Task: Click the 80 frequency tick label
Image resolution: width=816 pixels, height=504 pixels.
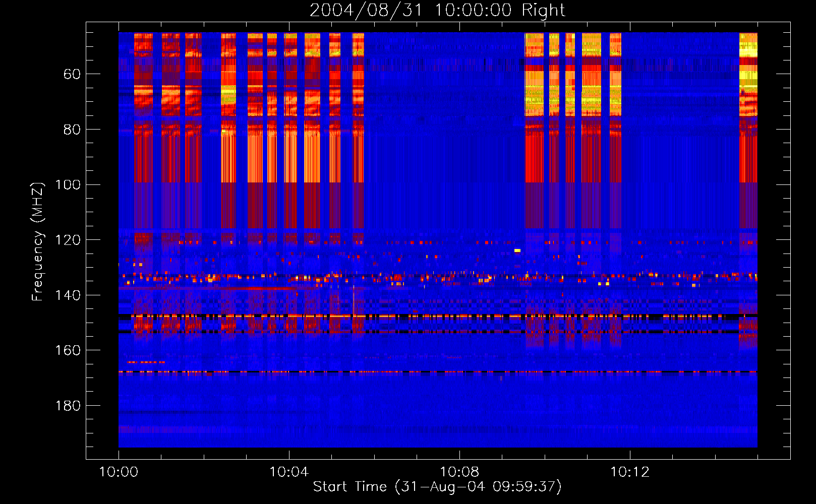Action: [x=72, y=130]
